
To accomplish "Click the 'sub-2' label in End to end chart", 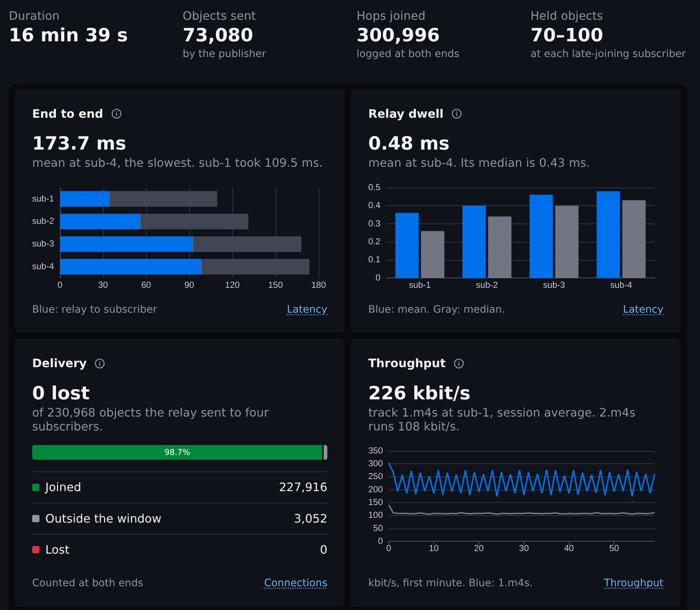I will (x=43, y=221).
